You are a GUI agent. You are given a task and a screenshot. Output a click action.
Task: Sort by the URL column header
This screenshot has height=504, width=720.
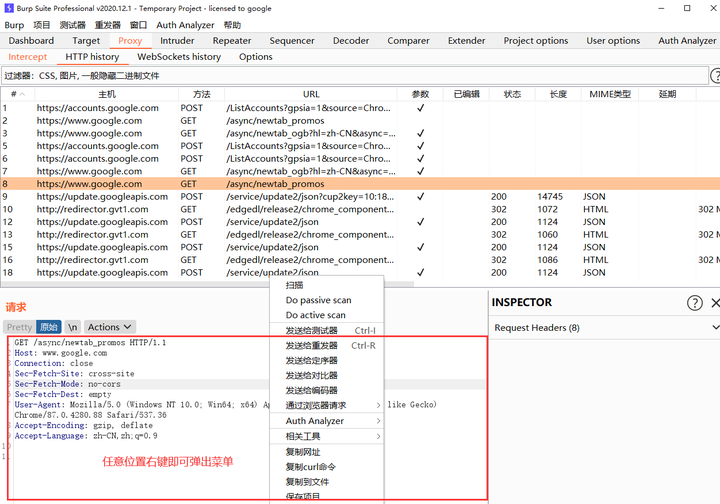pos(311,94)
